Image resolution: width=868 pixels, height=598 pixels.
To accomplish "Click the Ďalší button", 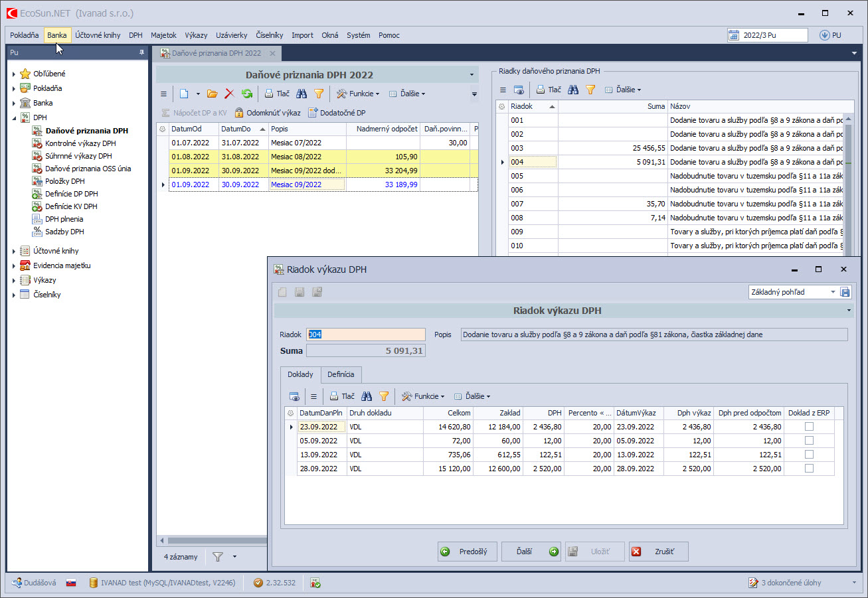I will tap(531, 552).
